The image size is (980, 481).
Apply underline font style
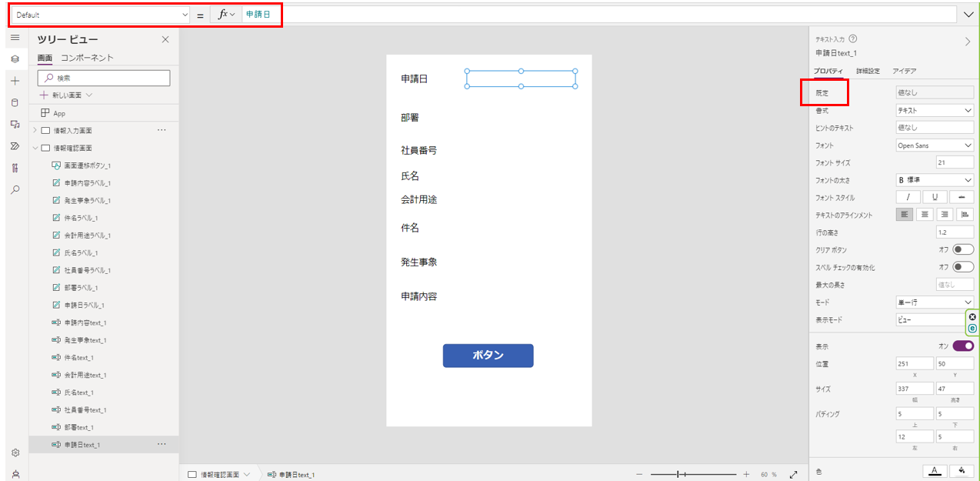click(935, 197)
